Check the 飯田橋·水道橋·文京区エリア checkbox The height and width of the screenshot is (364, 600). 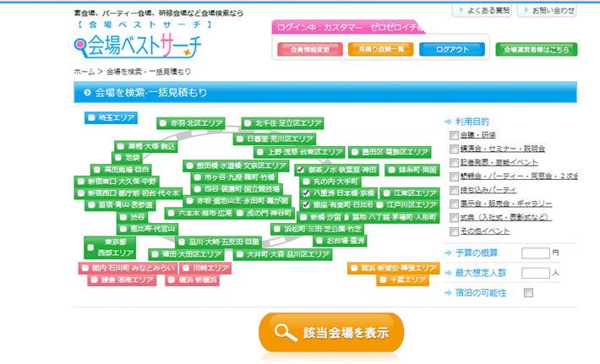coord(189,166)
